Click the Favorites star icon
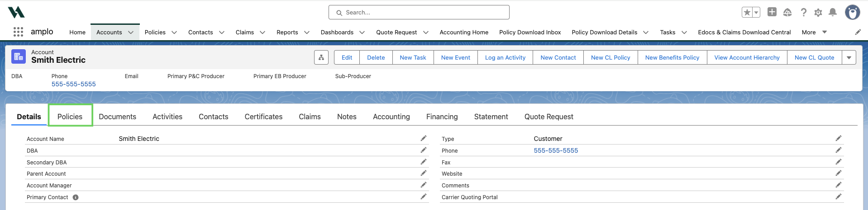The image size is (868, 210). pyautogui.click(x=747, y=13)
